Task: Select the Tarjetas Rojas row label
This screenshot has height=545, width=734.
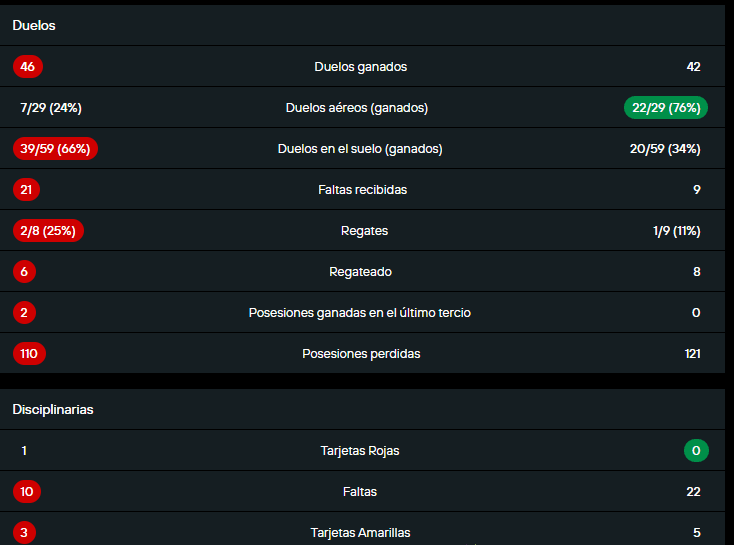Action: (360, 451)
